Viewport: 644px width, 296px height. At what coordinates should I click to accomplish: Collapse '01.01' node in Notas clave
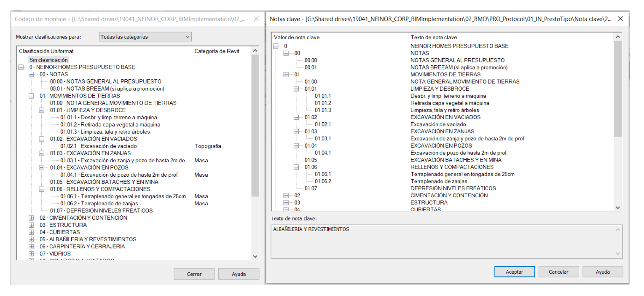pos(296,89)
